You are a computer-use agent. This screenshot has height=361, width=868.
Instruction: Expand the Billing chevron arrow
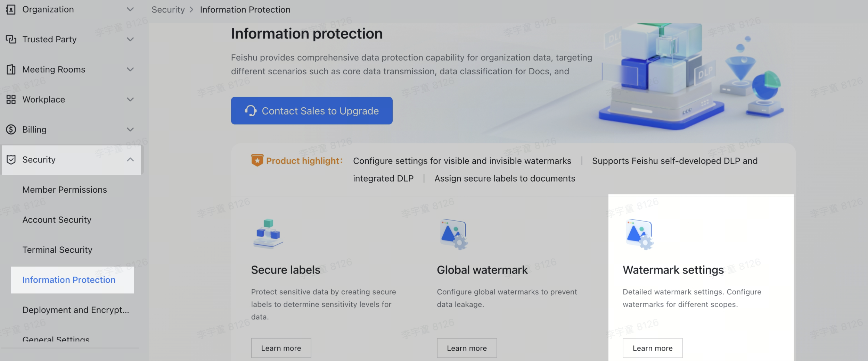(130, 129)
